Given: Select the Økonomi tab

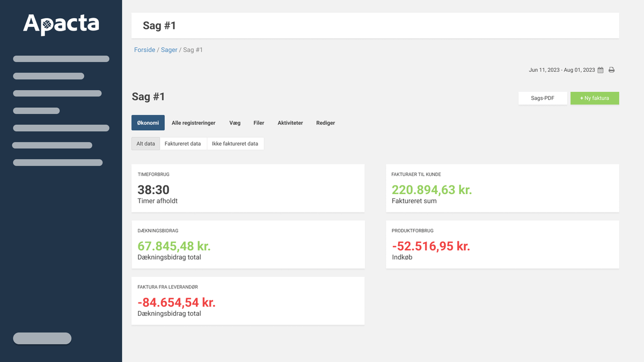Looking at the screenshot, I should tap(148, 123).
